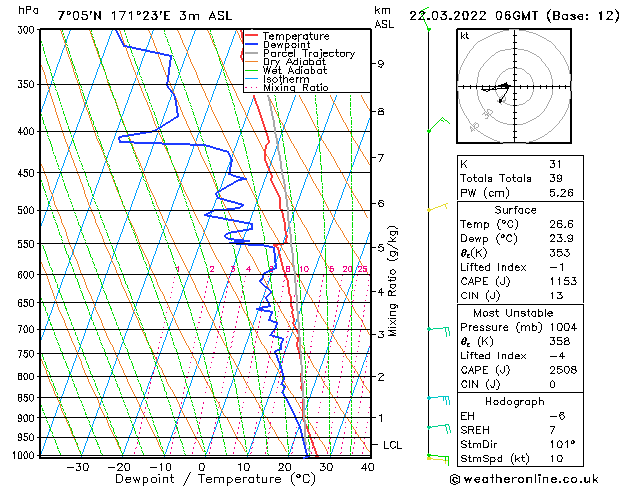
Task: Click the wind barb at 850 hPa level
Action: [x=439, y=400]
